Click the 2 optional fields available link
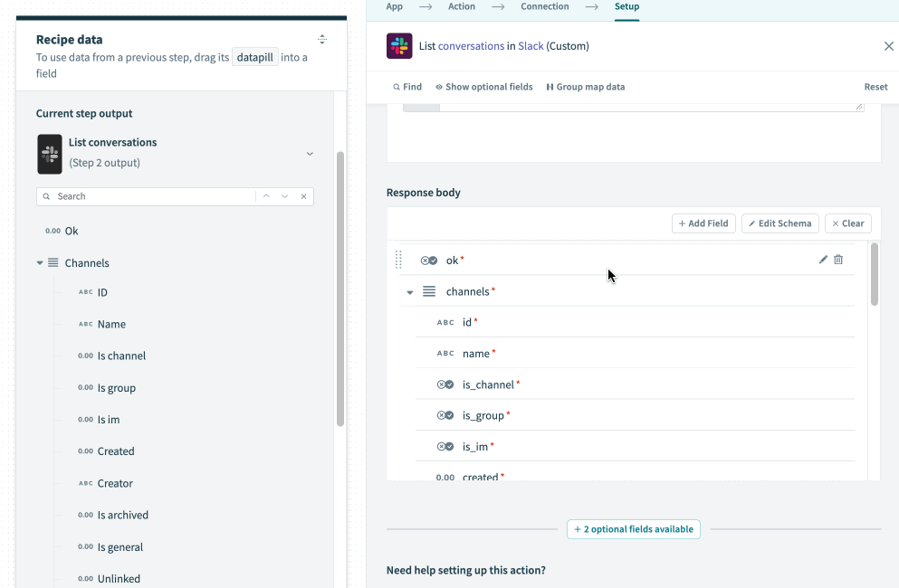The height and width of the screenshot is (588, 899). [x=633, y=529]
